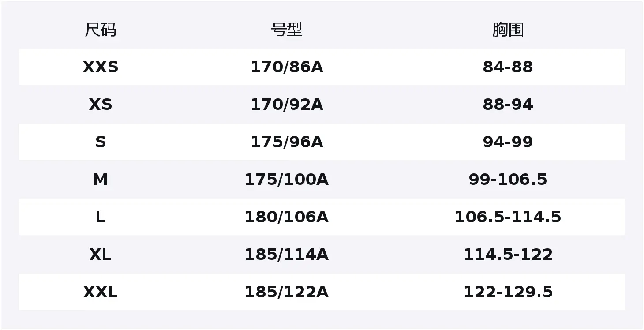Click the 胸围 column header
Image resolution: width=644 pixels, height=330 pixels.
tap(508, 30)
